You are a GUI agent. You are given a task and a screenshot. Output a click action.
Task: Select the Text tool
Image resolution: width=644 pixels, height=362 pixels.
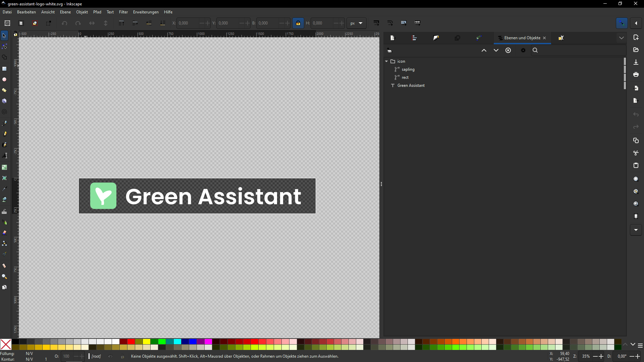click(x=4, y=156)
